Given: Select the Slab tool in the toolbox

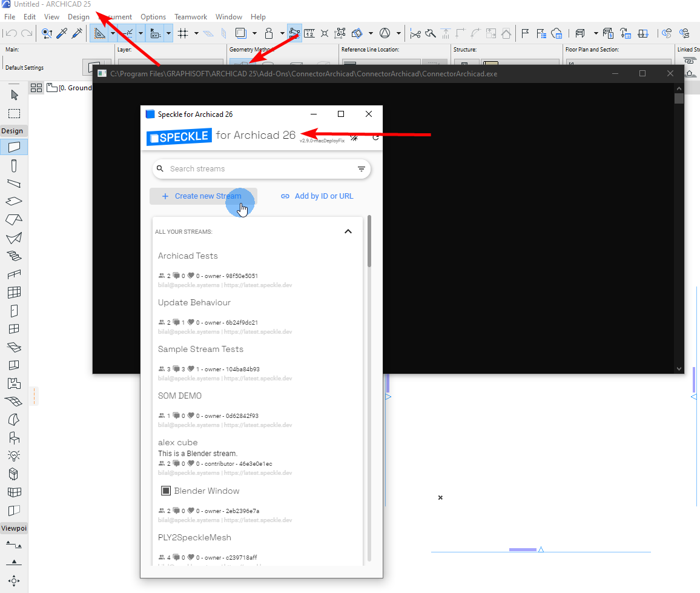Looking at the screenshot, I should click(14, 202).
